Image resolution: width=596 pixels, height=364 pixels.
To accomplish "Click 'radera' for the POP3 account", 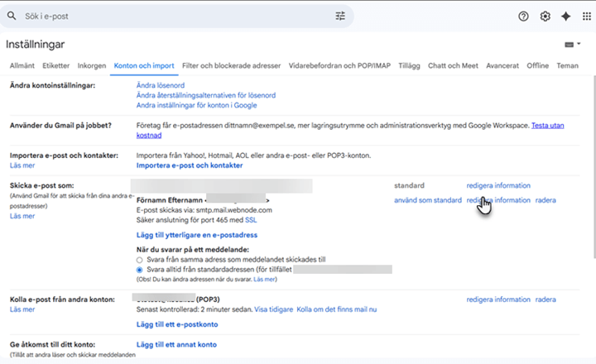I will click(546, 299).
